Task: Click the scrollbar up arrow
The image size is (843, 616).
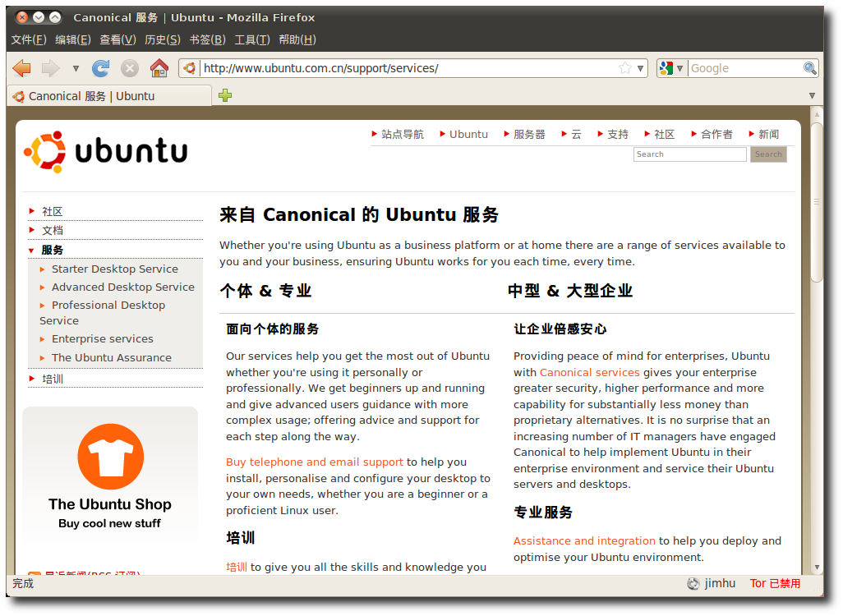Action: [817, 114]
